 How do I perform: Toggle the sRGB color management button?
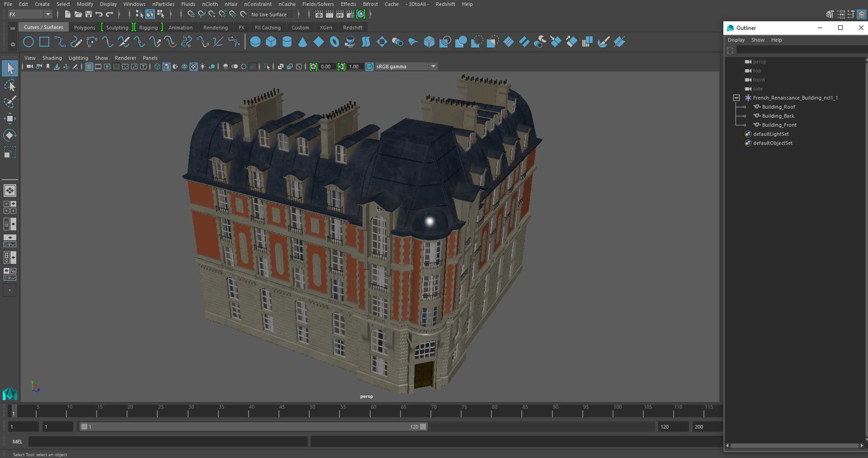pyautogui.click(x=369, y=67)
